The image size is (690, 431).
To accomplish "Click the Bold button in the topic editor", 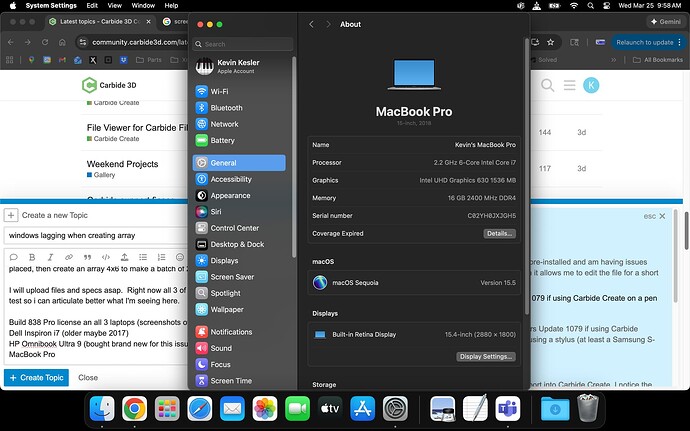I will coord(32,257).
